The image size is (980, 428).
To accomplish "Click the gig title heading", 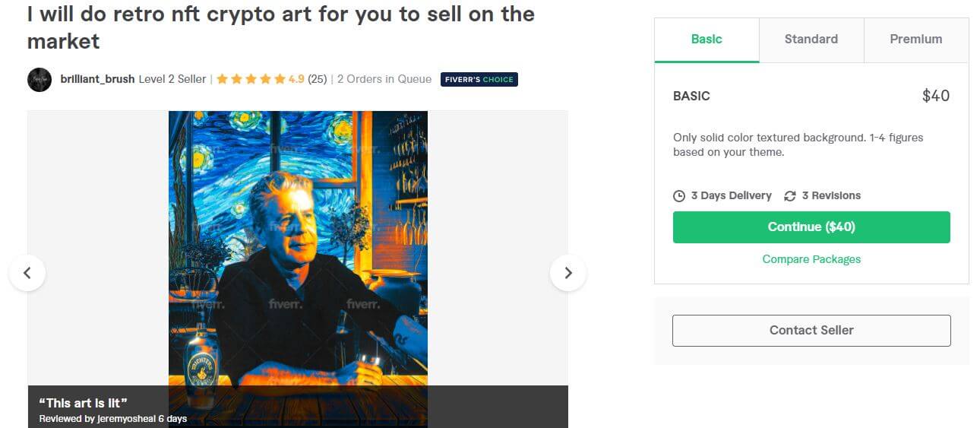I will (281, 27).
